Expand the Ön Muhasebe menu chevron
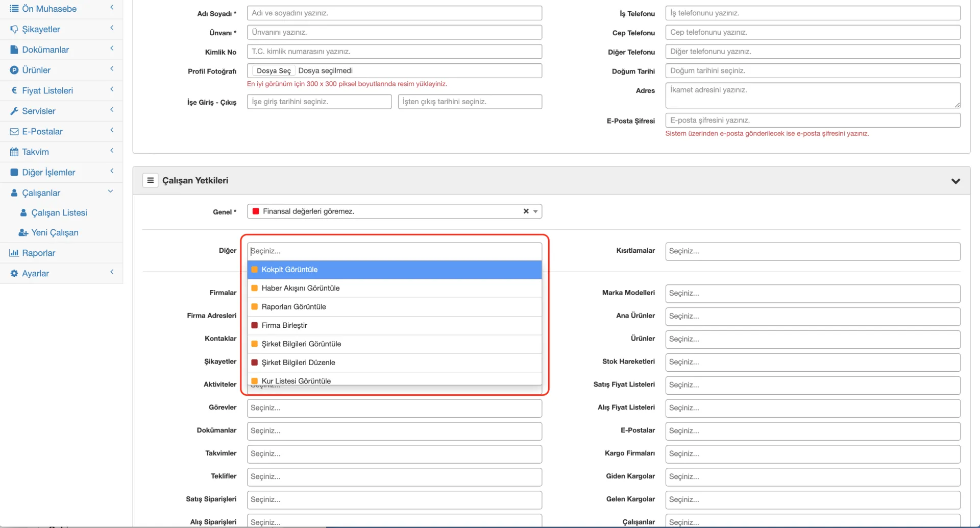Viewport: 980px width, 528px height. [112, 7]
